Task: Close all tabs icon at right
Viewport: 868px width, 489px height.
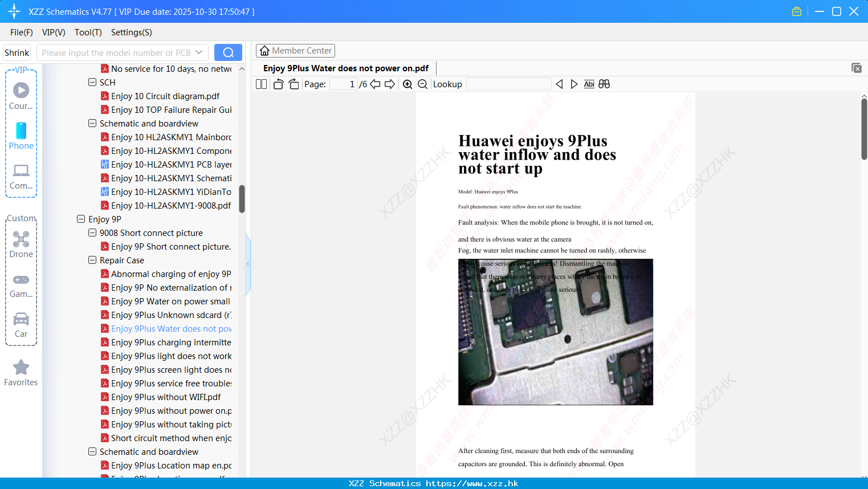Action: click(856, 68)
